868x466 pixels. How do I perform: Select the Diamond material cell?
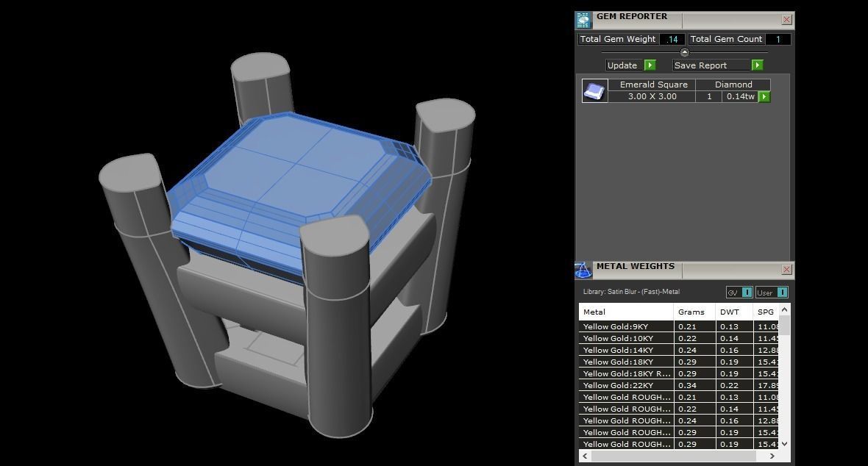(733, 85)
